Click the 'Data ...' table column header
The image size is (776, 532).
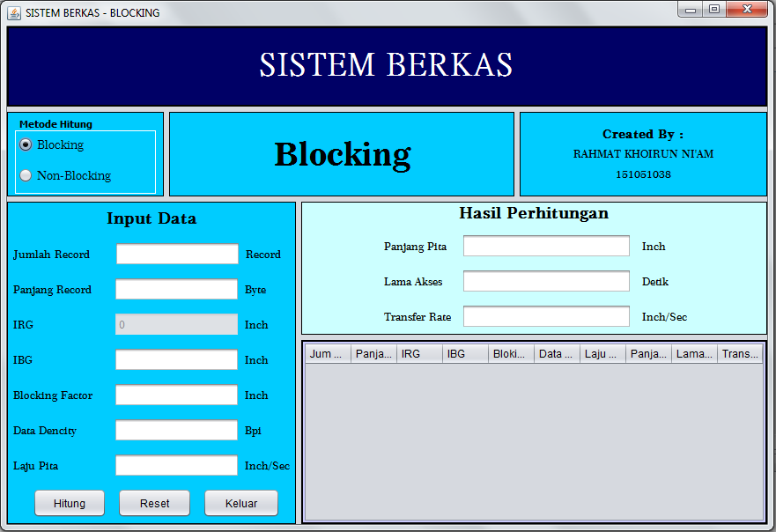click(557, 354)
